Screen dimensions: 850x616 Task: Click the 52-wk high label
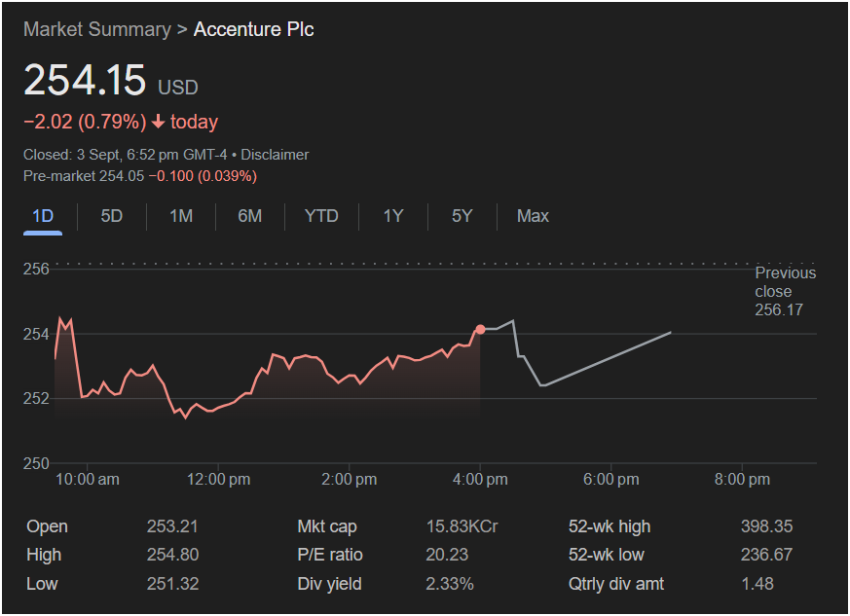point(610,526)
